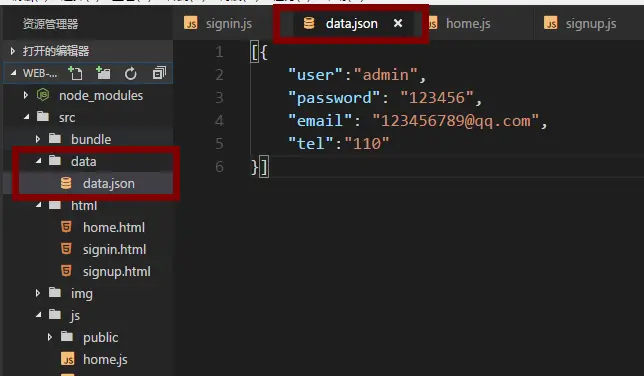This screenshot has height=376, width=644.
Task: Open signin.html in the file tree
Action: (x=88, y=249)
